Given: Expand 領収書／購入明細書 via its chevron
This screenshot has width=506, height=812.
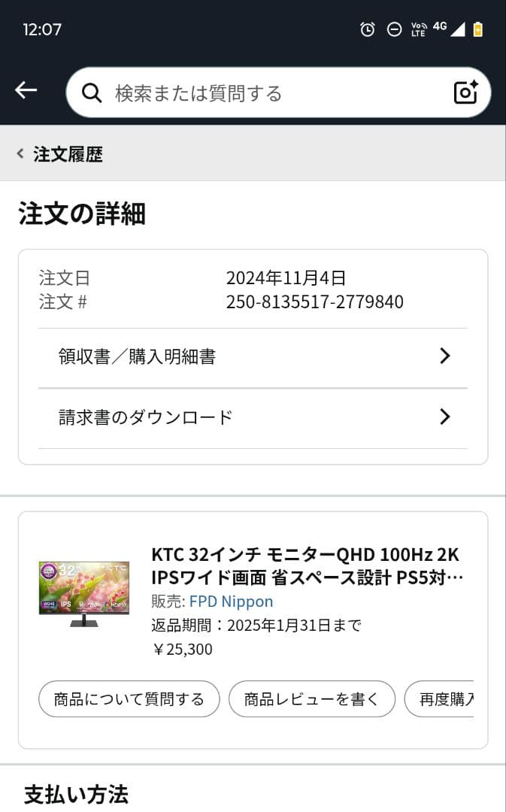Looking at the screenshot, I should click(445, 356).
